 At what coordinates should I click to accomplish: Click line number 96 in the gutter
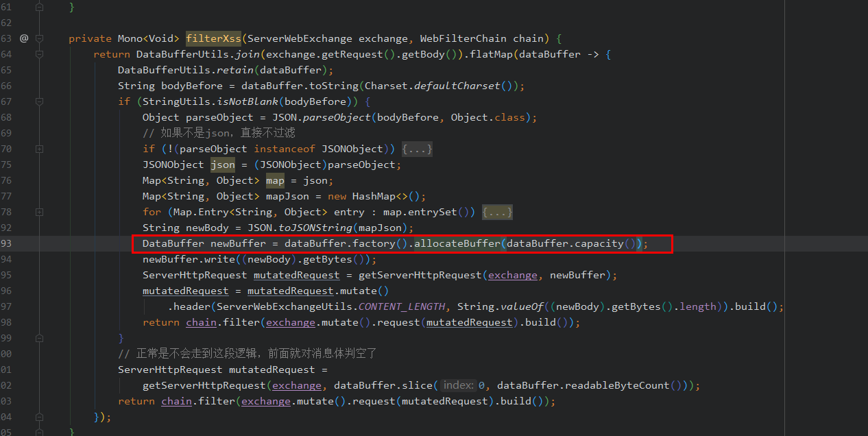[5, 291]
